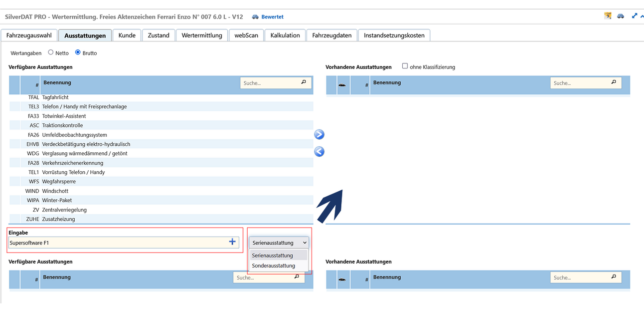Choose Sonderausstattung from the dropdown list
Viewport: 644px width, 312px height.
pyautogui.click(x=274, y=266)
